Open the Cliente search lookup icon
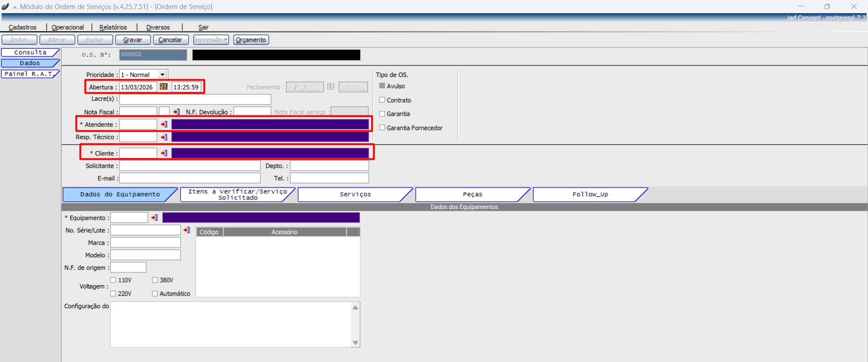 point(164,153)
